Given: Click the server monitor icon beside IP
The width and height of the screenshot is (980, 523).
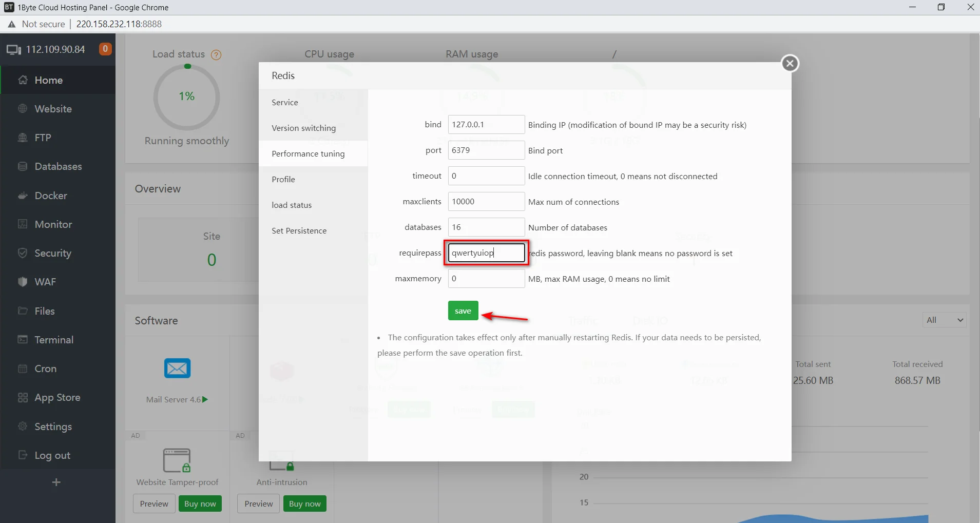Looking at the screenshot, I should pos(14,50).
